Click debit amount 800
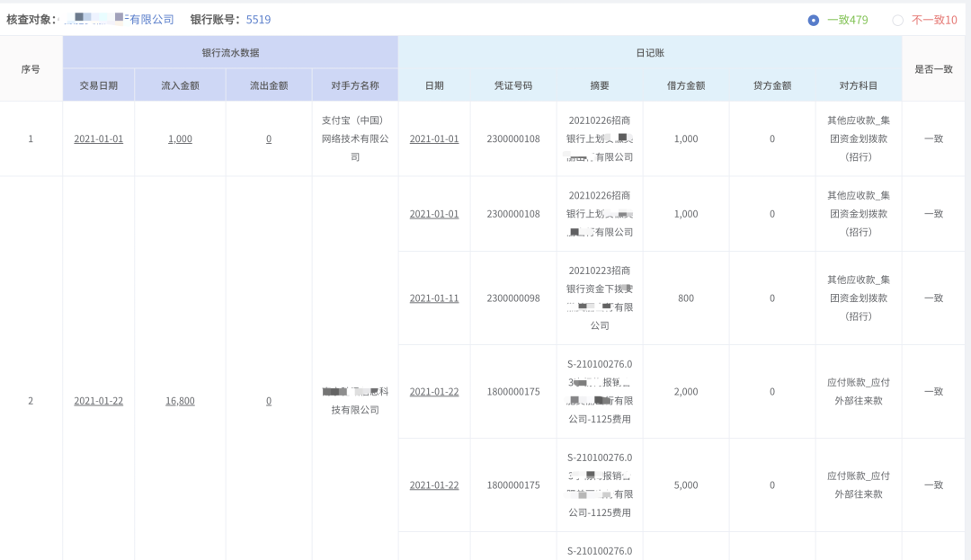 [686, 298]
